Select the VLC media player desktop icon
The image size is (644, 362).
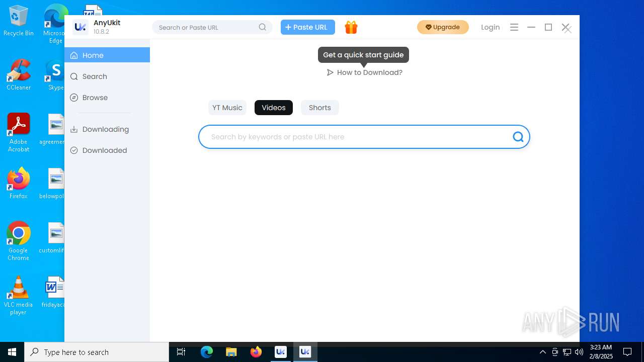point(19,296)
